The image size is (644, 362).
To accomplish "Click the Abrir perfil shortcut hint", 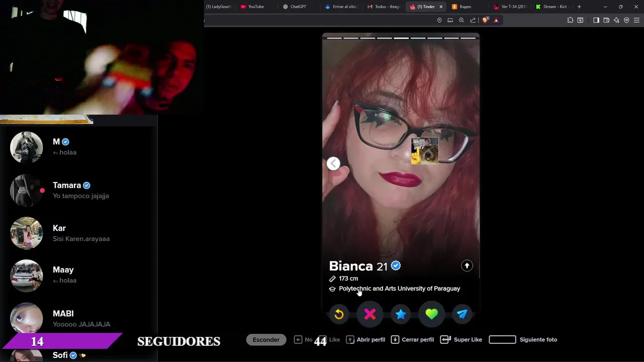I will 366,340.
